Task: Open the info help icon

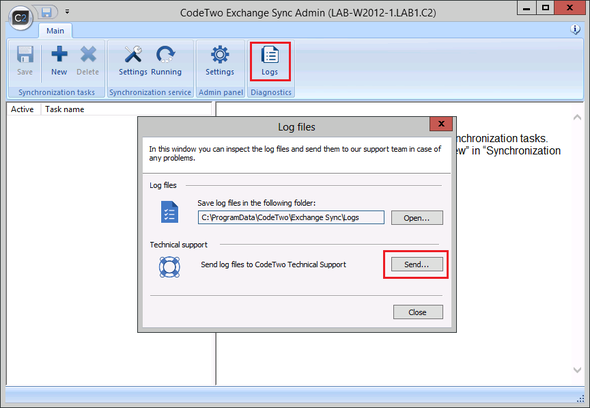Action: 575,29
